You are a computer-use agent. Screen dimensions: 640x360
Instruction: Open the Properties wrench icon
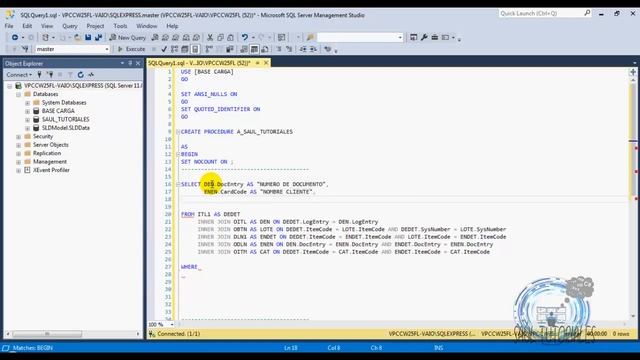click(x=424, y=38)
